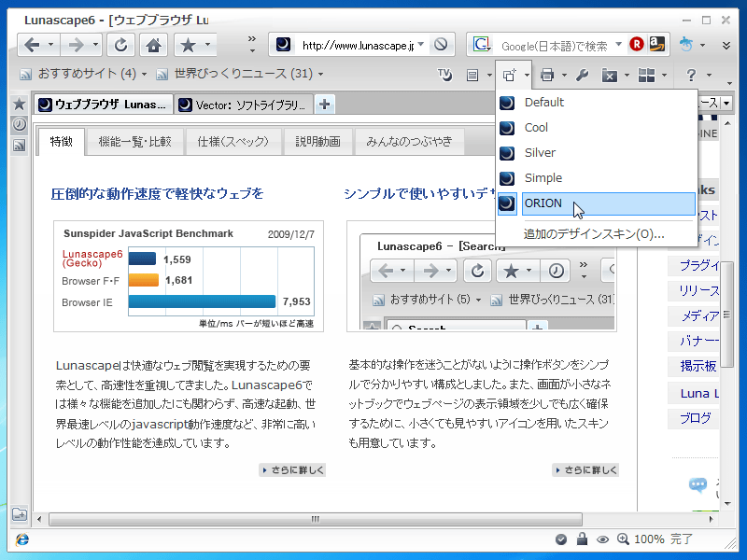747x560 pixels.
Task: Open the home page via house icon
Action: pos(153,45)
